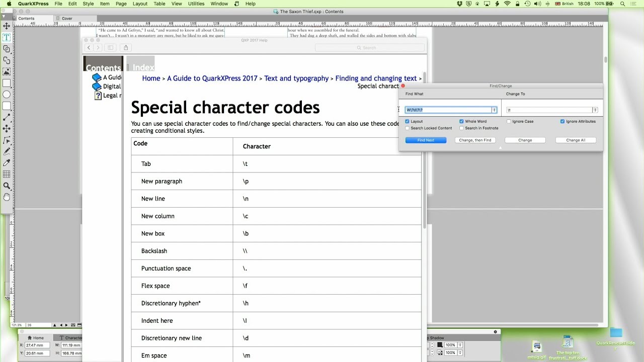Open the British input source menu
This screenshot has width=644, height=362.
coord(565,4)
